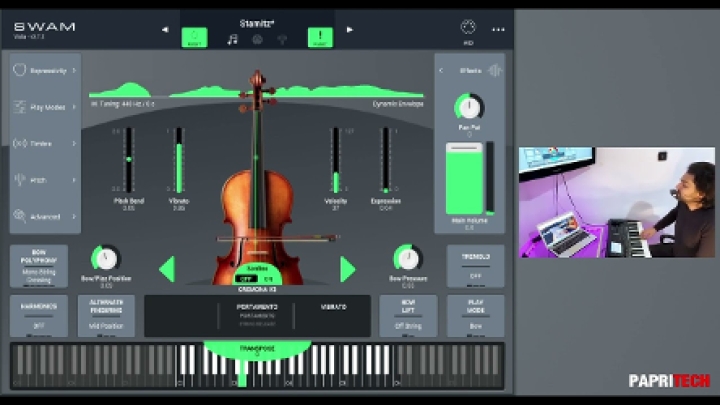Open the music notes icon in header

pyautogui.click(x=233, y=40)
